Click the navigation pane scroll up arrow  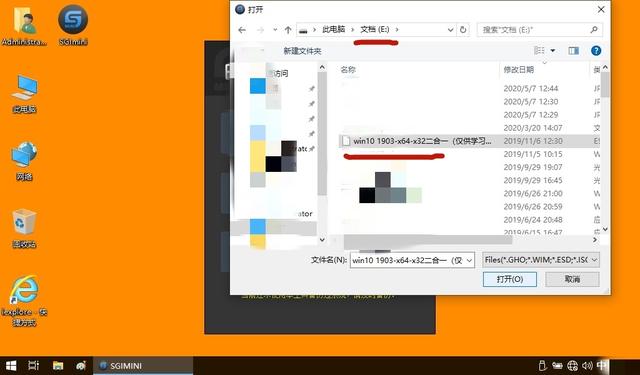322,67
